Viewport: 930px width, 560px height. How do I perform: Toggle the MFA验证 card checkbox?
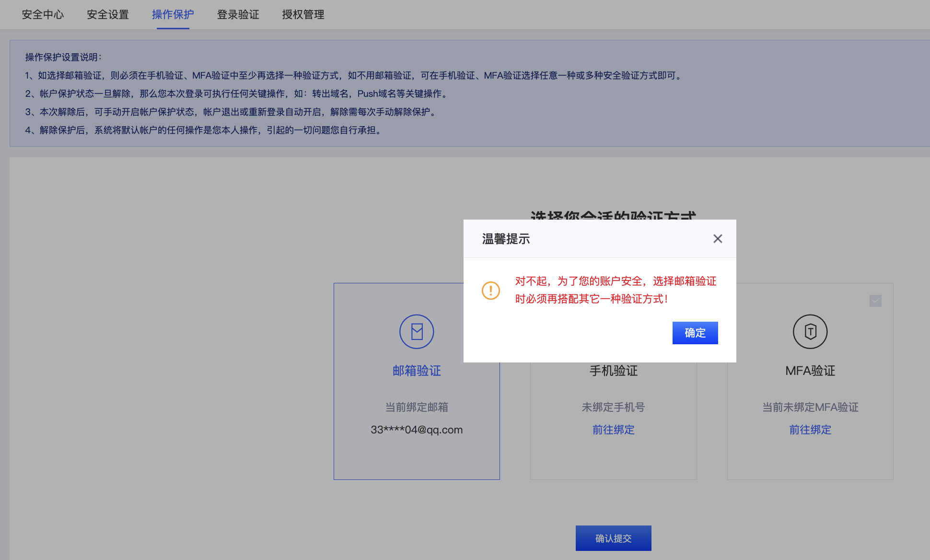tap(875, 301)
